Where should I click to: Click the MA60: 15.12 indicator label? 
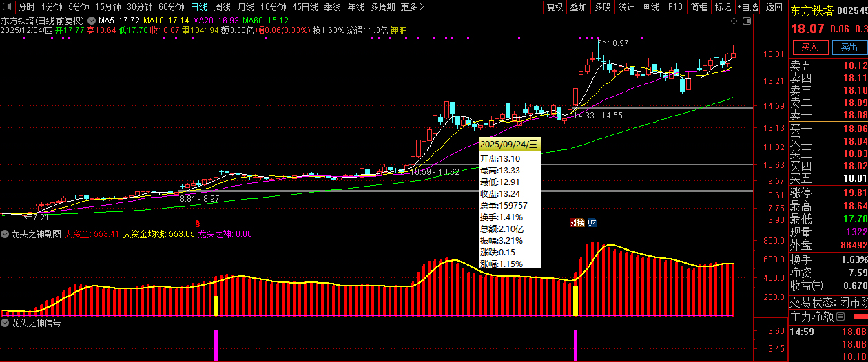tap(265, 21)
